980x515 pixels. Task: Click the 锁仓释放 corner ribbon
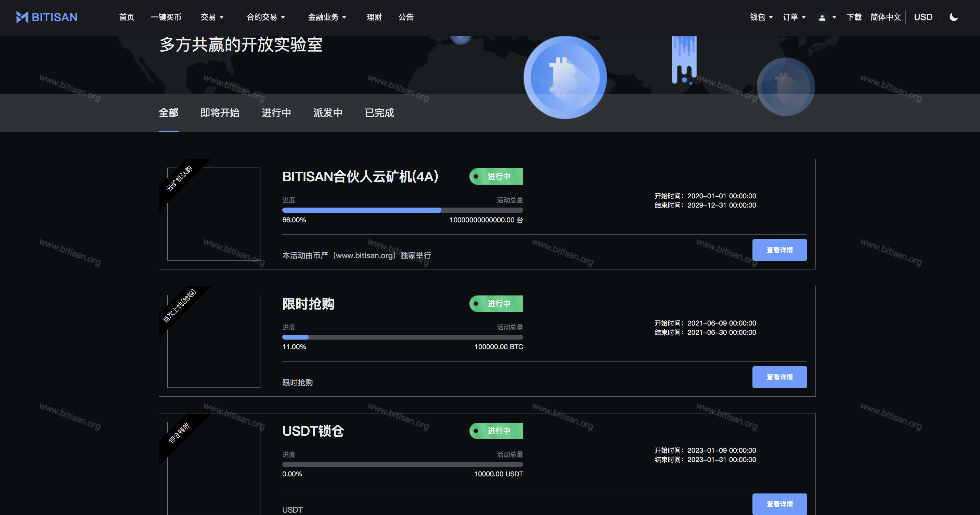pyautogui.click(x=179, y=433)
